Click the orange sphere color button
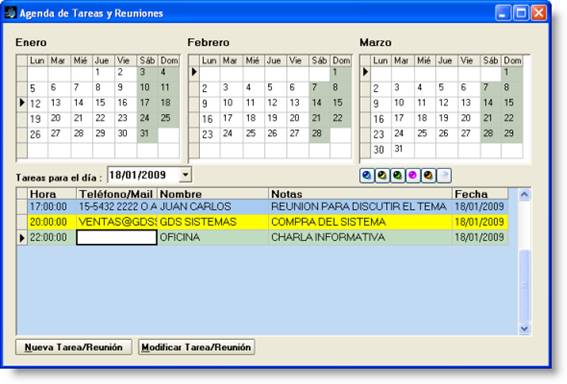 pyautogui.click(x=428, y=176)
